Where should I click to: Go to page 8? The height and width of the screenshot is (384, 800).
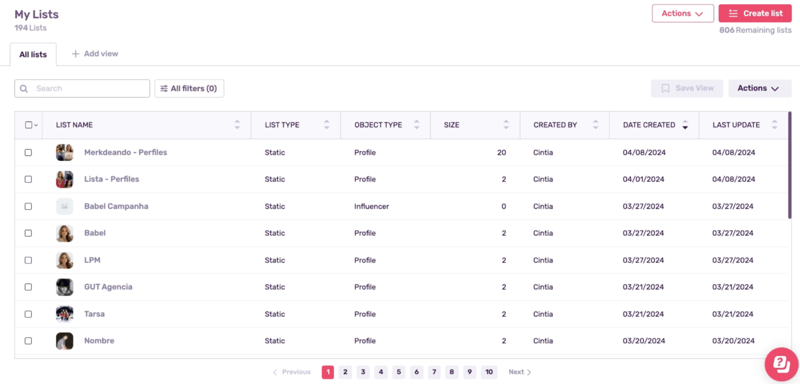click(452, 372)
